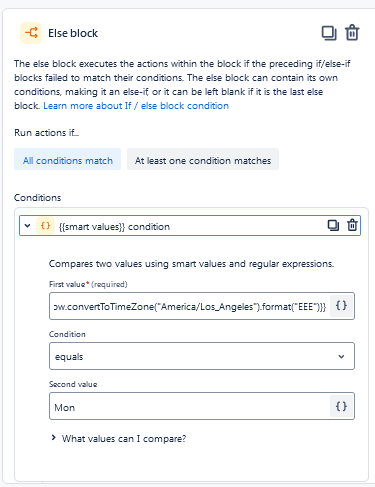Viewport: 375px width, 487px height.
Task: Click the dropdown arrow beside equals
Action: [x=341, y=356]
